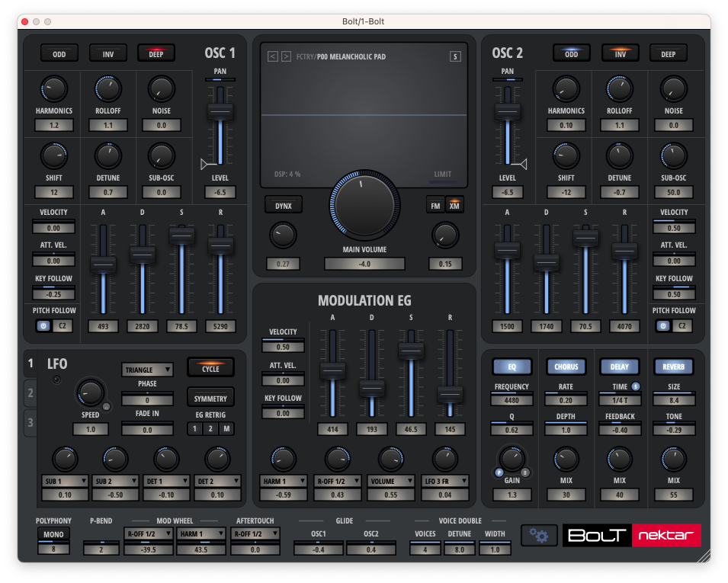
Task: Click the preset save S icon
Action: pyautogui.click(x=455, y=56)
